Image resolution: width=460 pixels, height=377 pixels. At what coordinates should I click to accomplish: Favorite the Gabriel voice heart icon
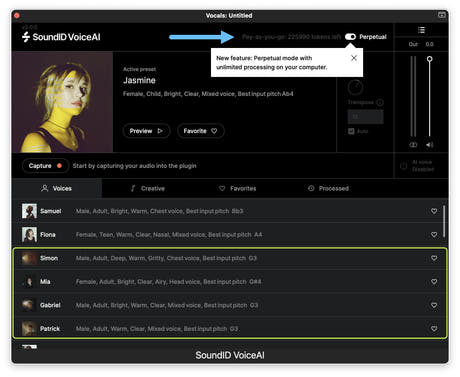click(x=434, y=305)
